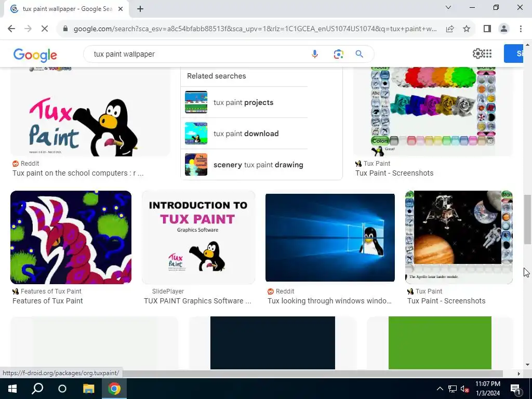Open Windows taskbar search
The image size is (532, 399).
click(x=37, y=389)
